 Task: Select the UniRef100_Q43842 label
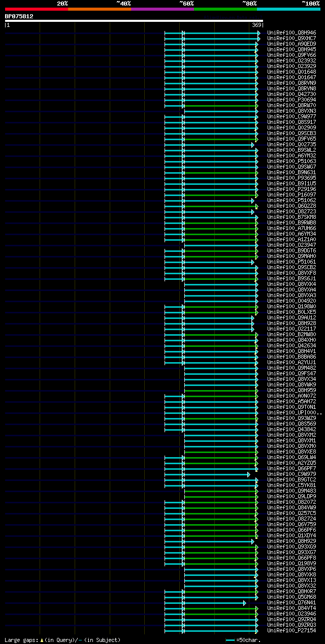pyautogui.click(x=292, y=429)
